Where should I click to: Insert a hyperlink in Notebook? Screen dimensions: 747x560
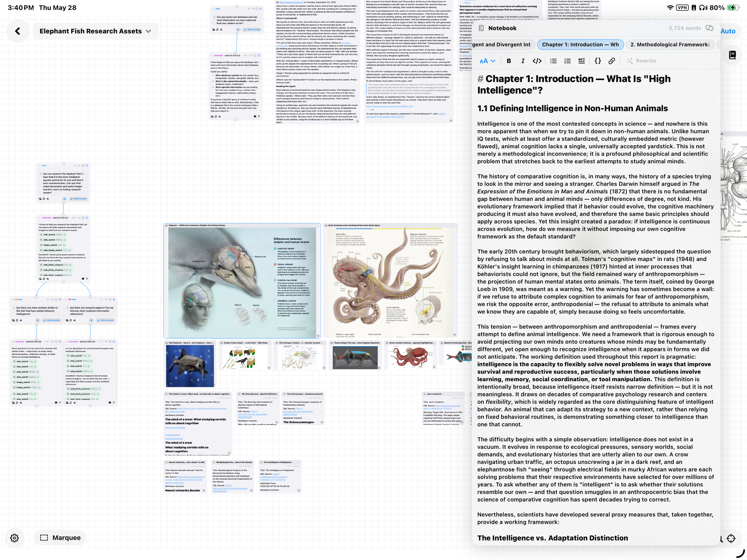click(611, 61)
